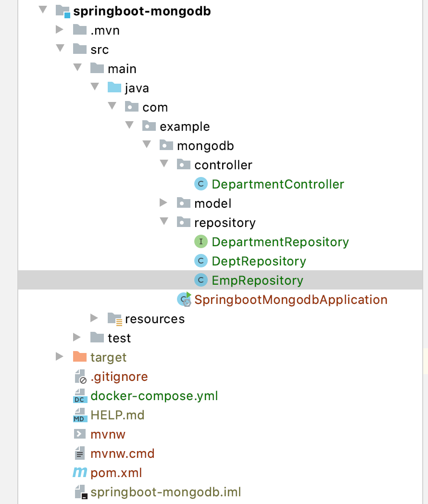Click the DepartmentRepository interface icon
The width and height of the screenshot is (428, 504).
click(x=201, y=242)
